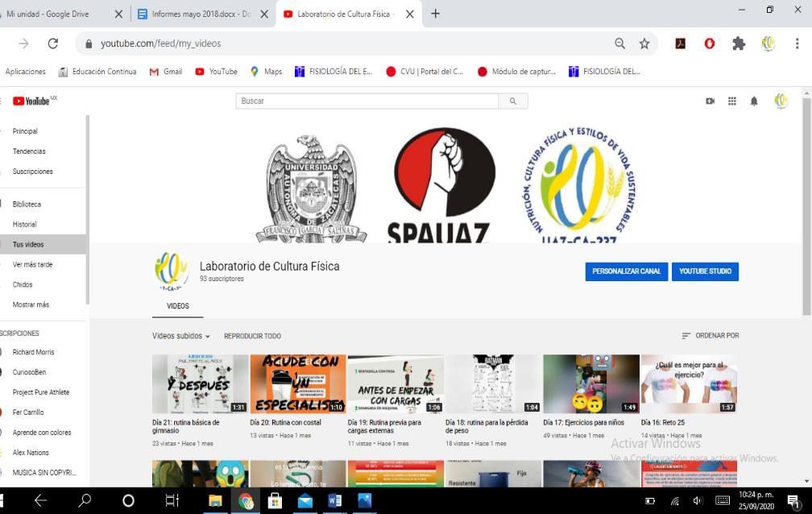The width and height of the screenshot is (812, 514).
Task: Open Windows action center notifications
Action: (793, 501)
